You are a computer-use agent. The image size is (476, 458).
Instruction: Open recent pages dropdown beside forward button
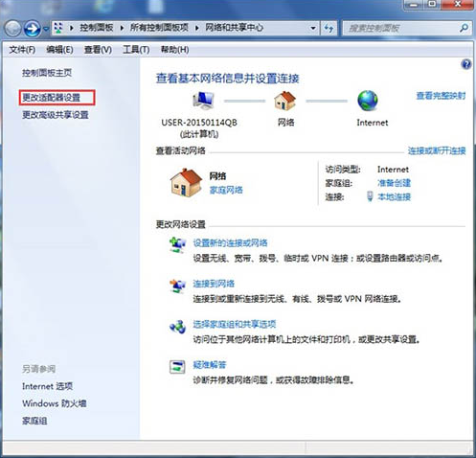click(x=46, y=29)
